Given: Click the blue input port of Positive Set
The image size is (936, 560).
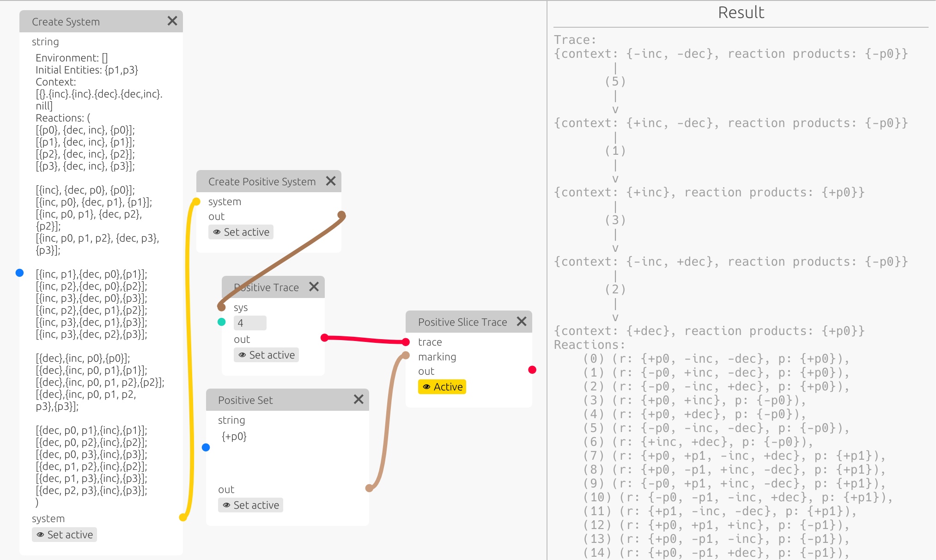Looking at the screenshot, I should click(206, 447).
